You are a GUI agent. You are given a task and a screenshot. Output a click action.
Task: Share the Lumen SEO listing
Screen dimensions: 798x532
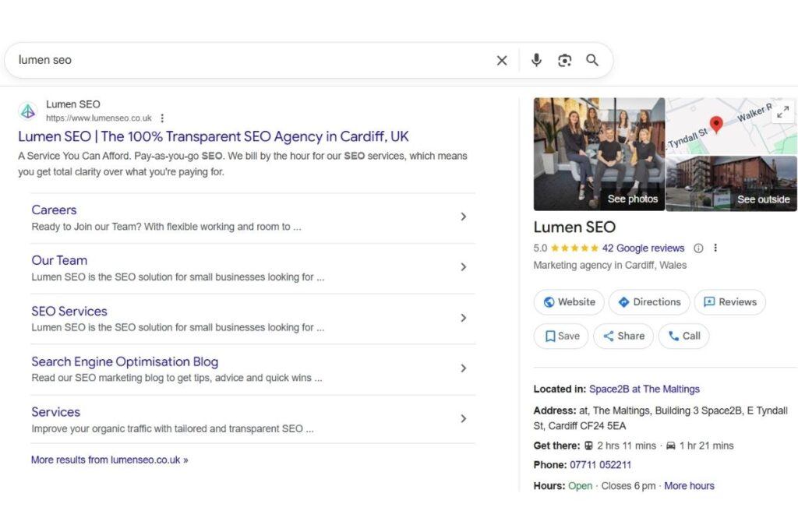623,336
